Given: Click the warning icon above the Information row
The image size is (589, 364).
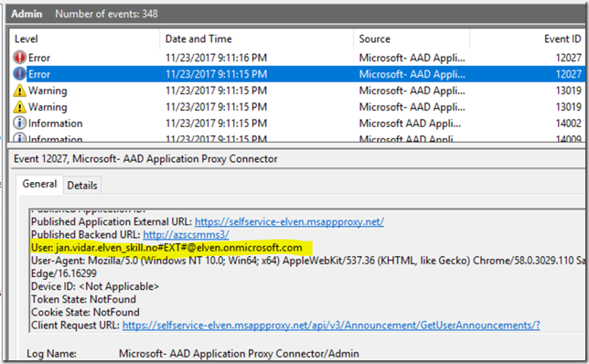Looking at the screenshot, I should [x=19, y=107].
